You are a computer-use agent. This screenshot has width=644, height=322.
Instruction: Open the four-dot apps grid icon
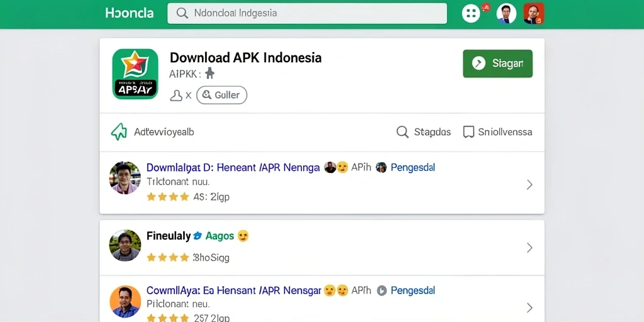[470, 14]
